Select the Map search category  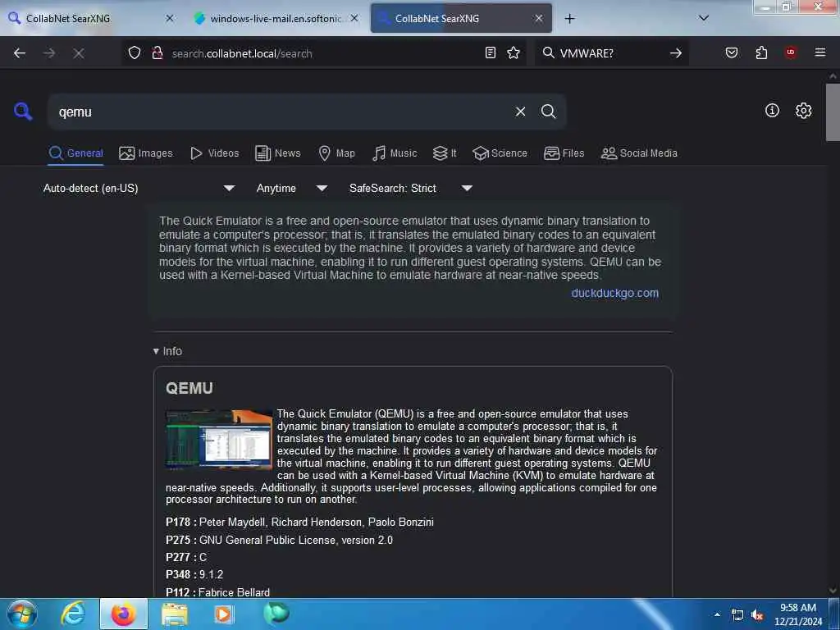pyautogui.click(x=336, y=153)
